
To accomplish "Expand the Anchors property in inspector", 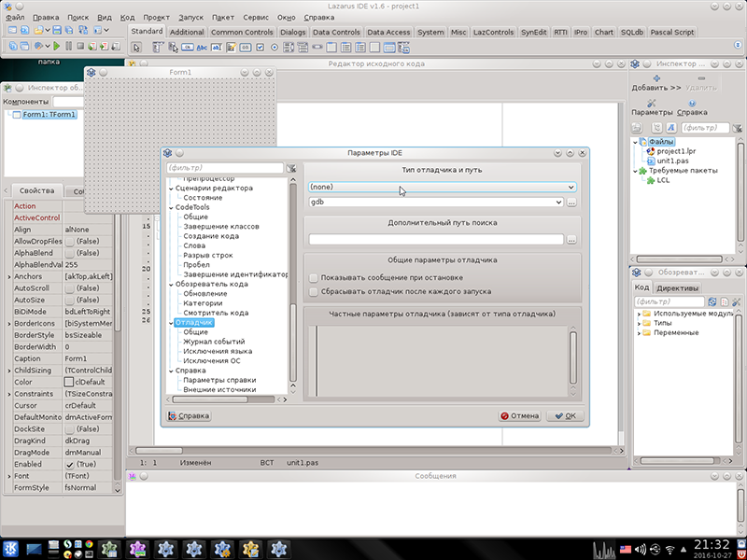I will (9, 276).
